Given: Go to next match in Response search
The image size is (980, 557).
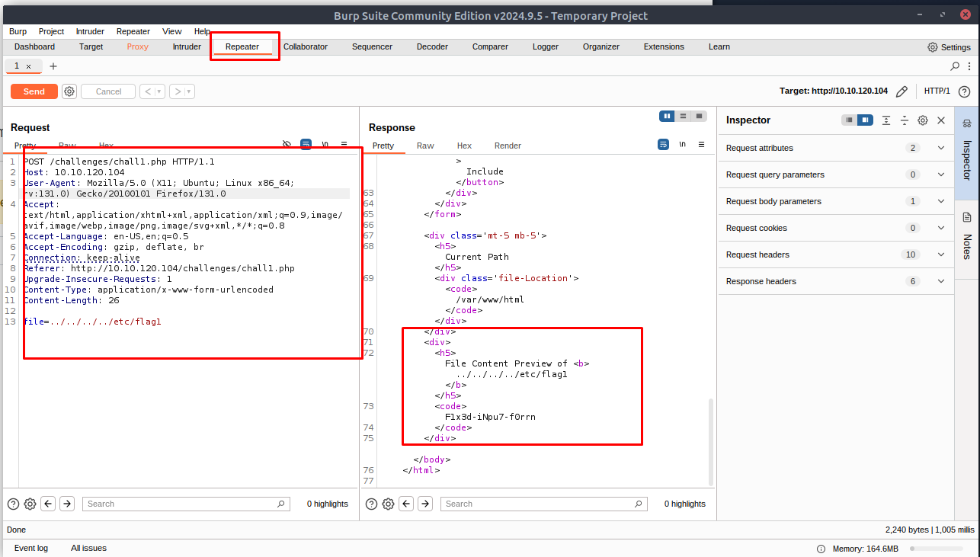Looking at the screenshot, I should click(425, 504).
